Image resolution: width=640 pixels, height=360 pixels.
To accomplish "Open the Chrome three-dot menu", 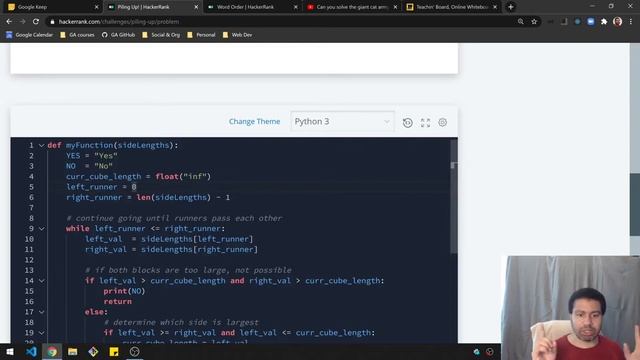I will coord(631,22).
